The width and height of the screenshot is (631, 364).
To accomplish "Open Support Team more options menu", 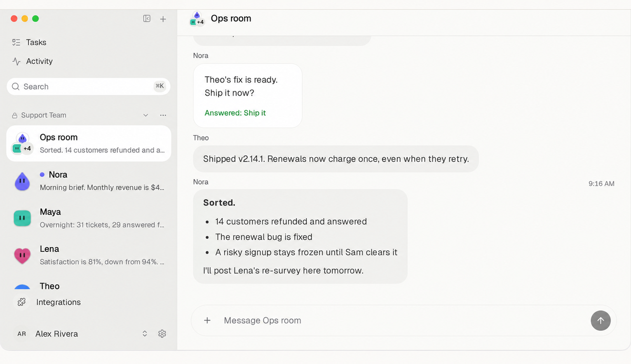I will click(163, 115).
